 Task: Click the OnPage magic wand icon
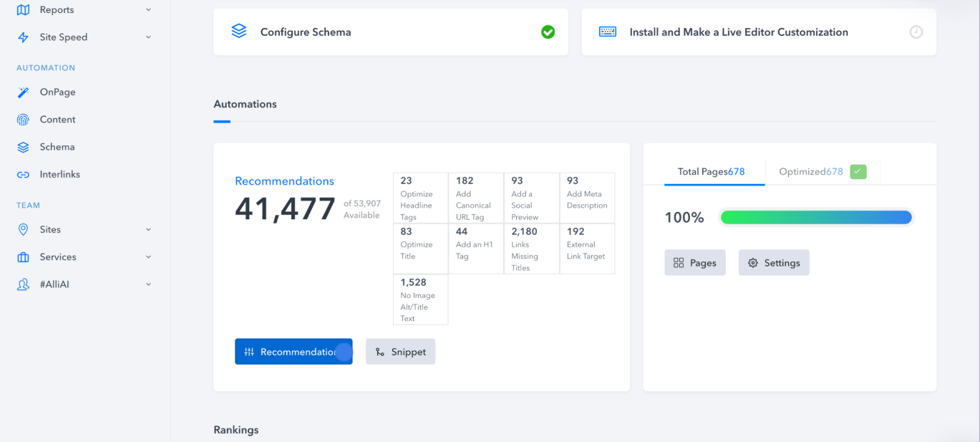pyautogui.click(x=23, y=92)
